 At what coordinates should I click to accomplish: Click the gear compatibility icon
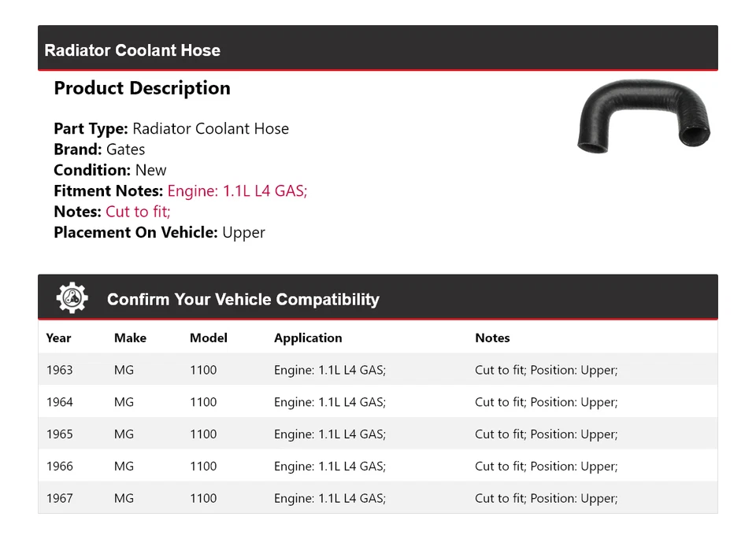pos(72,298)
